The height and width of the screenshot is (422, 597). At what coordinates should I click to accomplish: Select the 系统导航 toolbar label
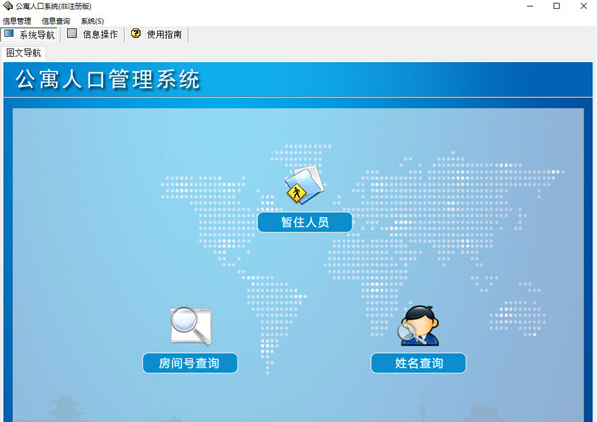tap(37, 35)
